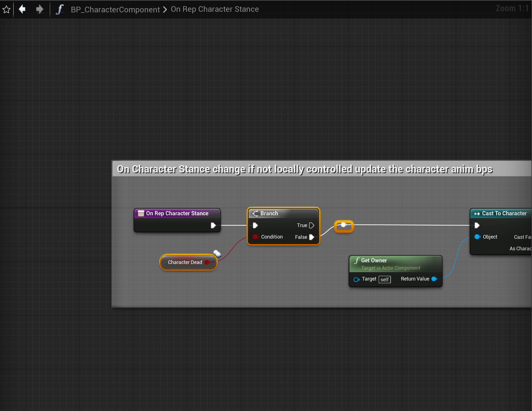The height and width of the screenshot is (411, 532).
Task: Select the Branch node header
Action: coord(283,213)
